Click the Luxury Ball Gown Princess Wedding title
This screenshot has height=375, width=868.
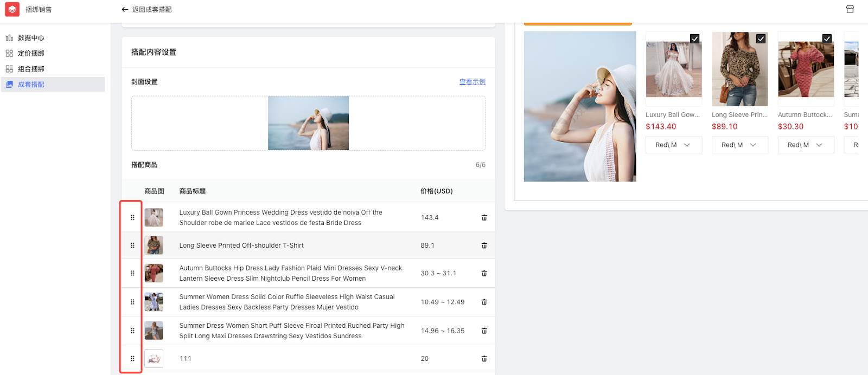click(281, 218)
